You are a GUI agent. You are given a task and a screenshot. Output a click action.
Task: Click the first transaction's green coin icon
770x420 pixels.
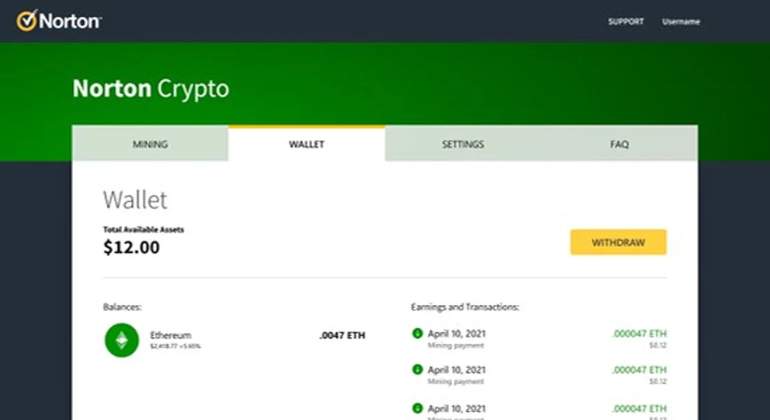417,334
